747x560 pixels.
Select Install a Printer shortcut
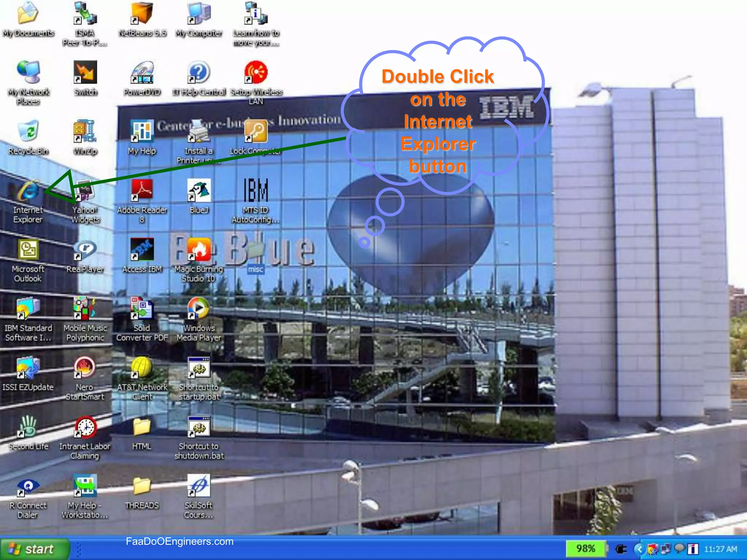(199, 131)
